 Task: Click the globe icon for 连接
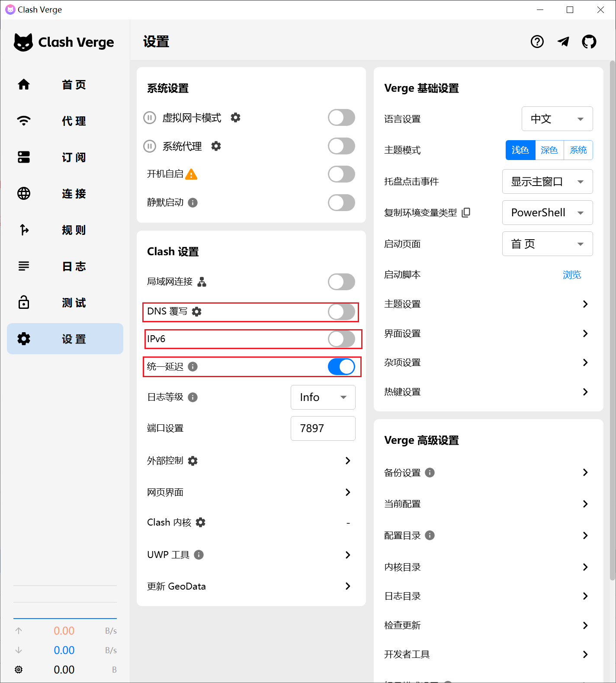tap(24, 193)
